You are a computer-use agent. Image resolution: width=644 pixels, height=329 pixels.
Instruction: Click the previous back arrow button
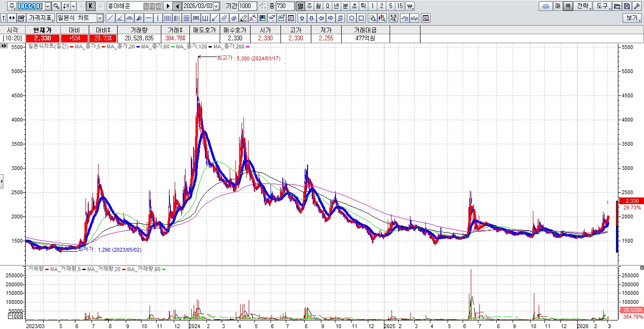[177, 6]
